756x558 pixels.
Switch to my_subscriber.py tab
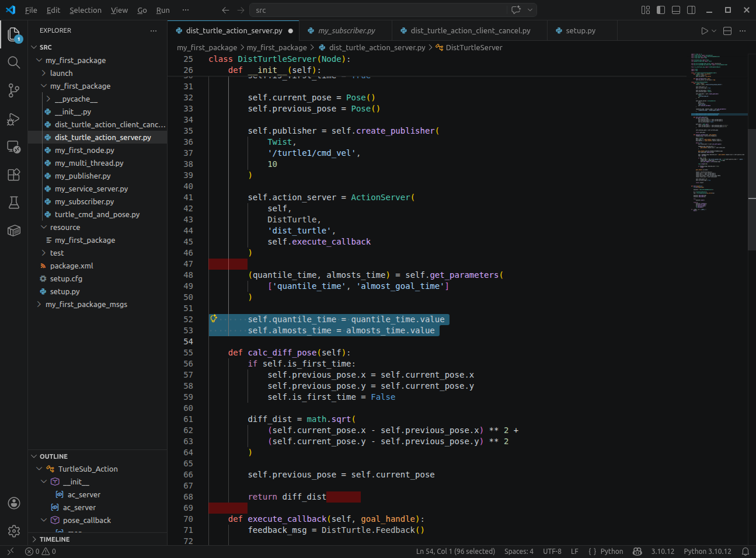tap(346, 31)
